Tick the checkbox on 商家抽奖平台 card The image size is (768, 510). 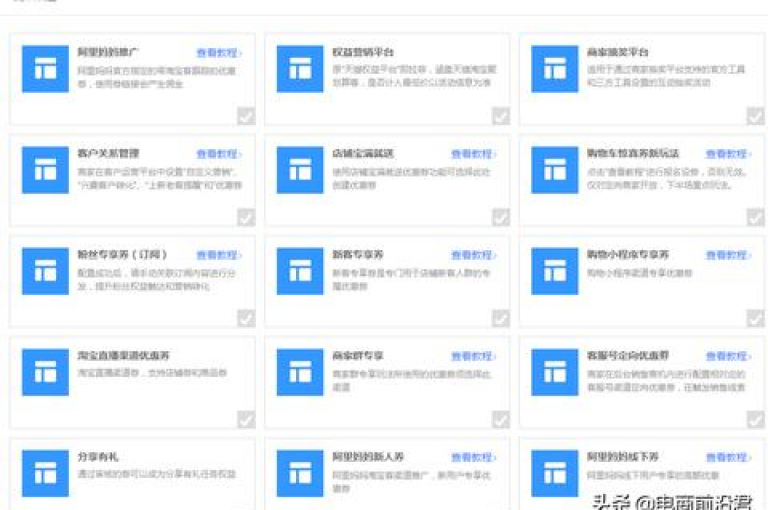[x=755, y=116]
